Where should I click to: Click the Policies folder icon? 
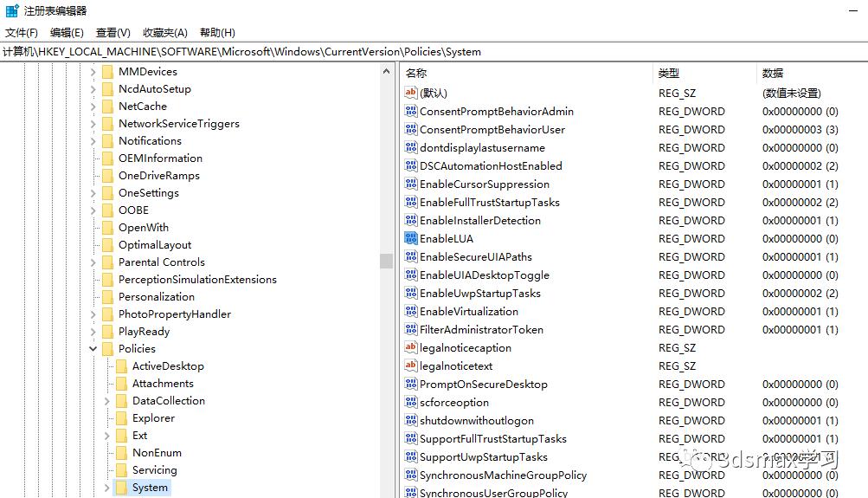point(107,349)
